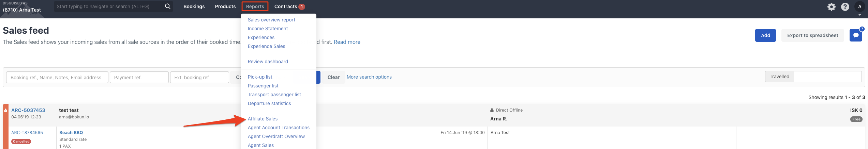Open the settings gear icon
The width and height of the screenshot is (868, 149).
pos(832,7)
